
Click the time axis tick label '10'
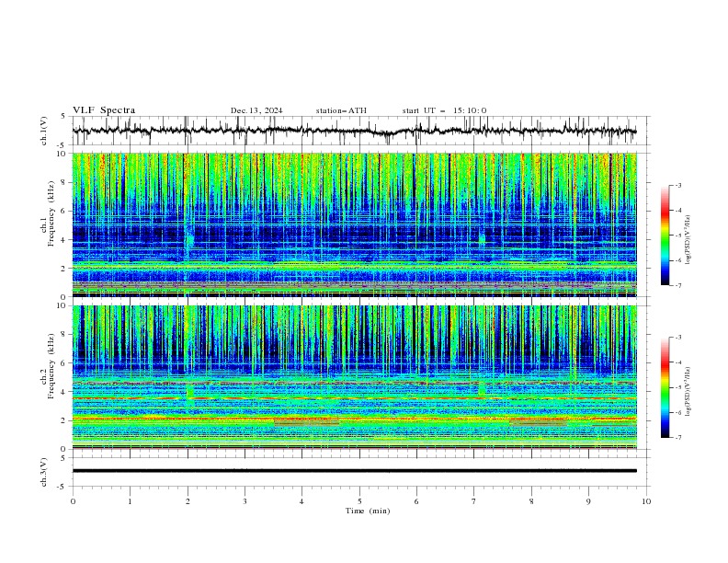(x=646, y=501)
